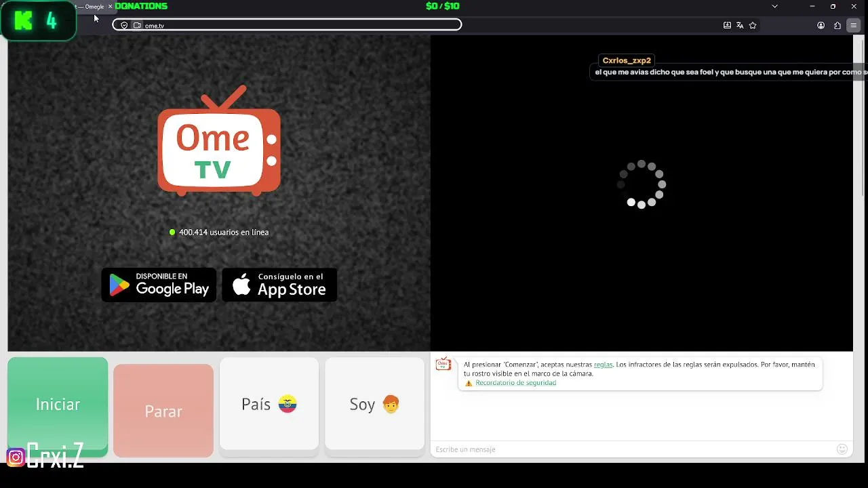868x488 pixels.
Task: Select the Omegle browser tab
Action: (94, 7)
